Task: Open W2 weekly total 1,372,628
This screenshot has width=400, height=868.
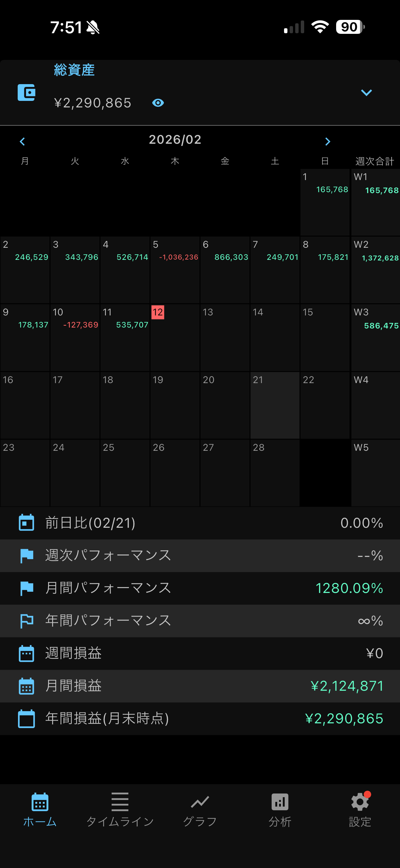Action: pos(376,269)
